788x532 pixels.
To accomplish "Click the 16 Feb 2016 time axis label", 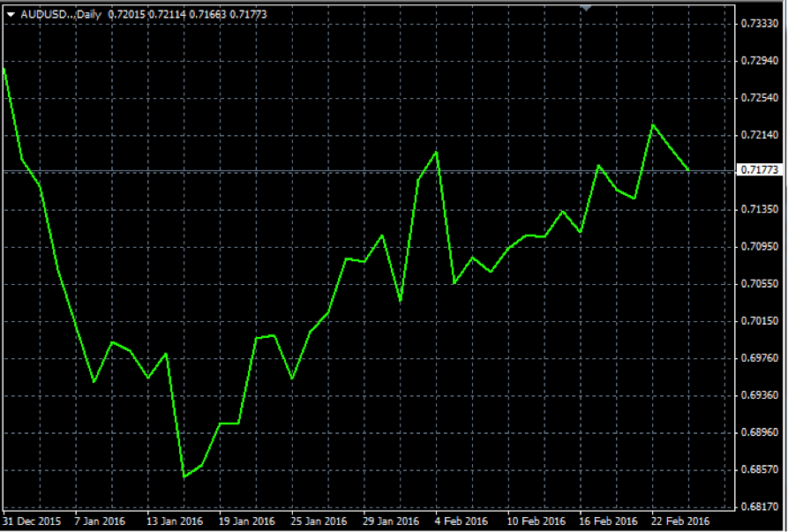I will tap(607, 521).
